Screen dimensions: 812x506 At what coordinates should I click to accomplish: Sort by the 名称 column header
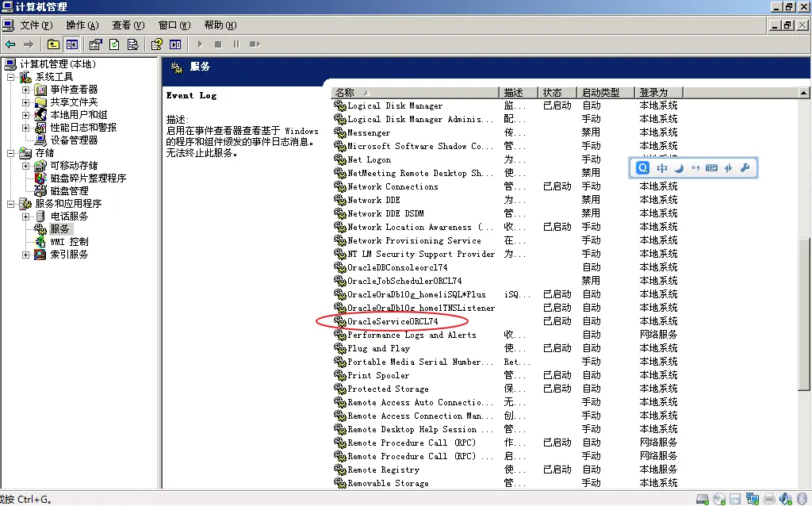(415, 93)
